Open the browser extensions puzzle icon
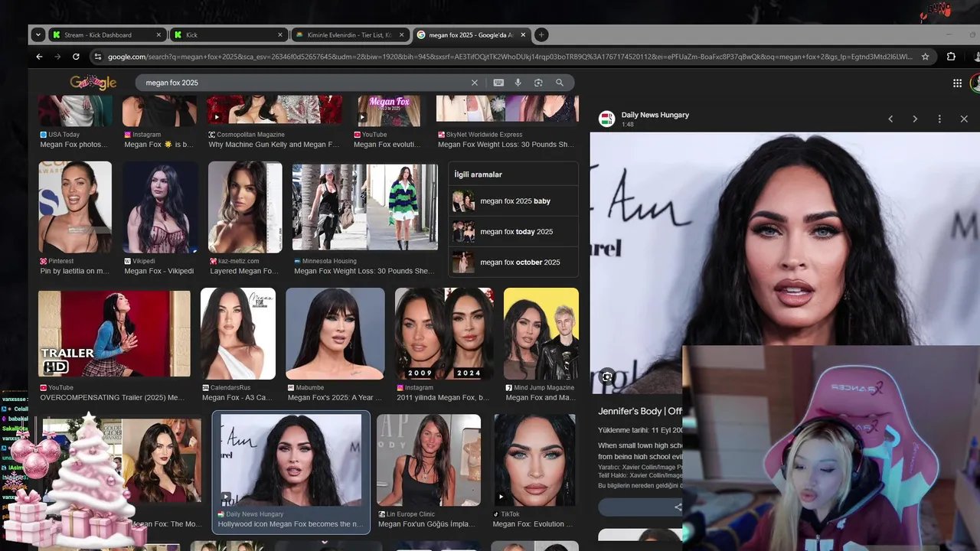The height and width of the screenshot is (551, 980). point(951,57)
